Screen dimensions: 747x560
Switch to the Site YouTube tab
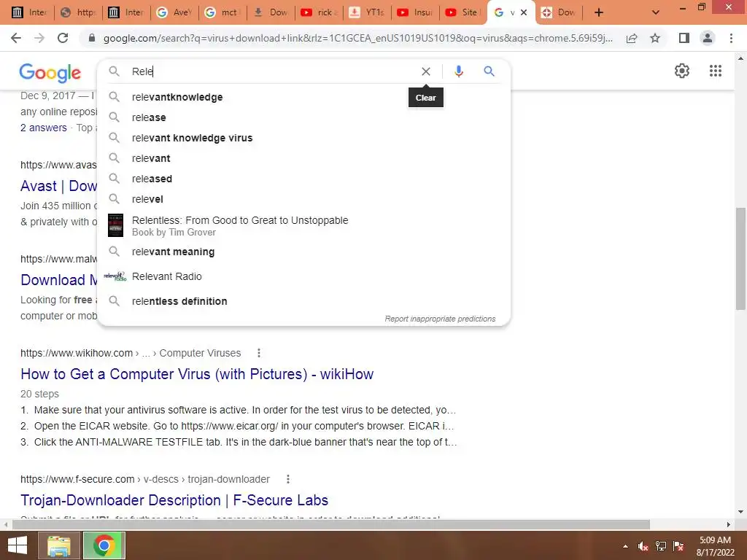click(x=462, y=12)
